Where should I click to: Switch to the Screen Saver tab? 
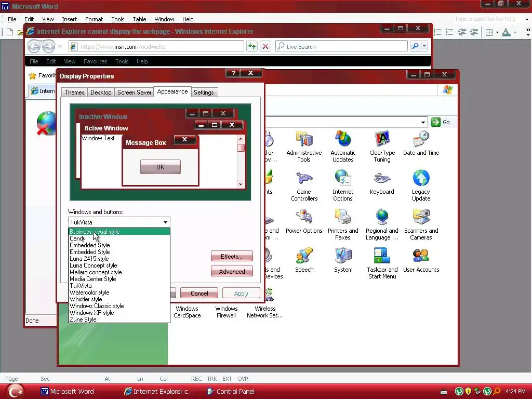point(134,92)
